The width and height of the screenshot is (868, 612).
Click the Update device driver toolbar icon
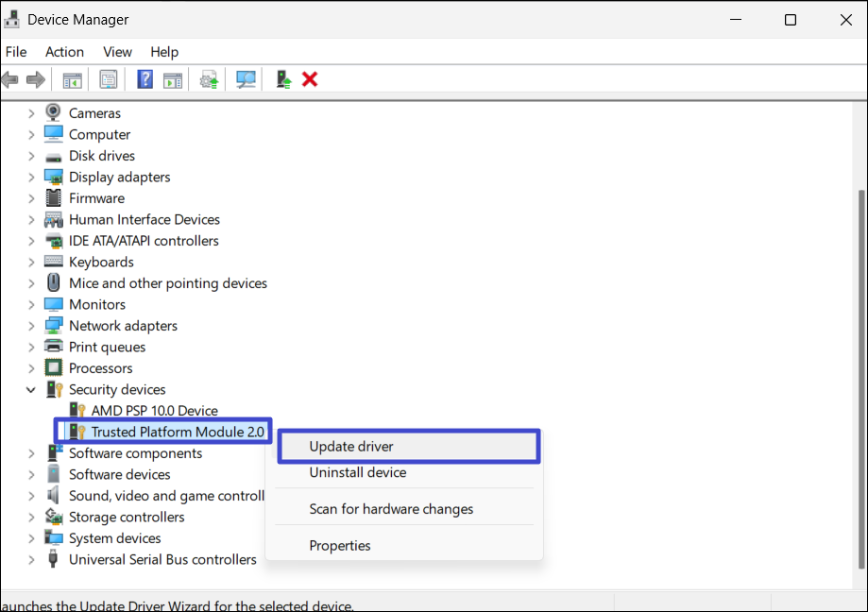click(209, 79)
